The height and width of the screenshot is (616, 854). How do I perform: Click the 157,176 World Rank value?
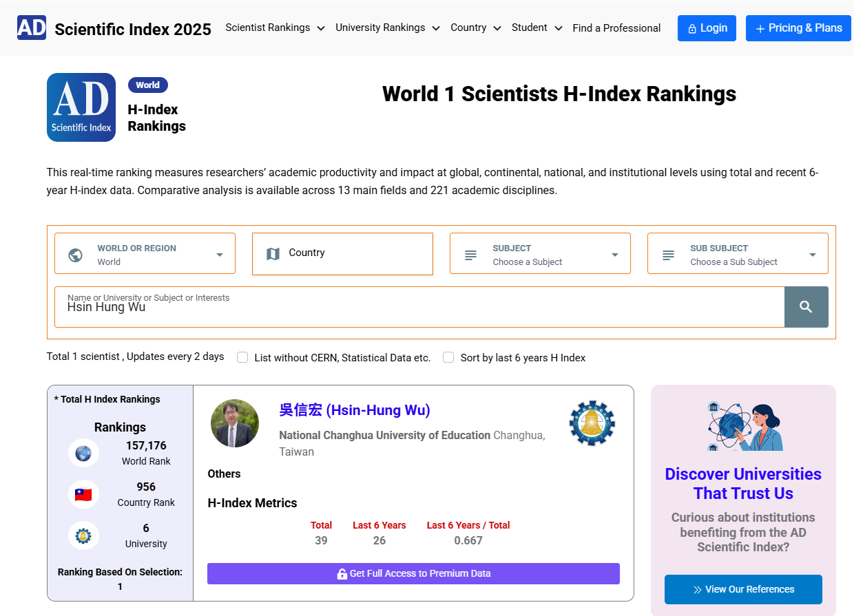tap(146, 445)
